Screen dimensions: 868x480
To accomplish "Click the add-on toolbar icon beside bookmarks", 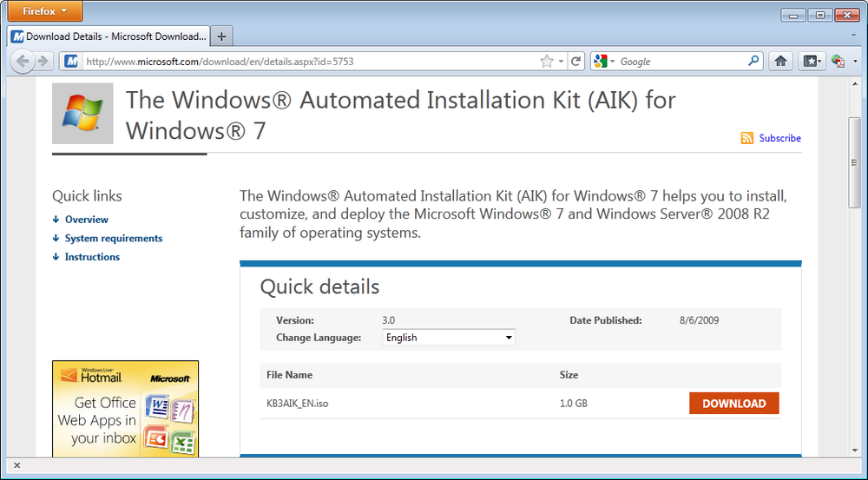I will (838, 62).
